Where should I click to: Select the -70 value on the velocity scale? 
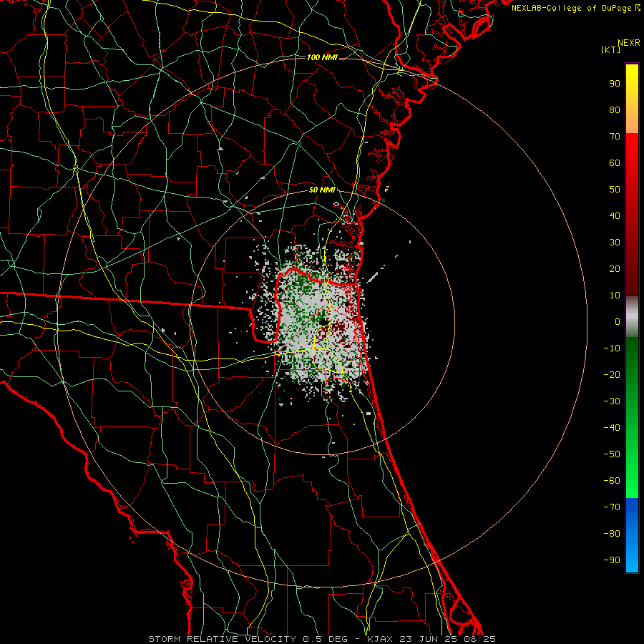pos(612,507)
